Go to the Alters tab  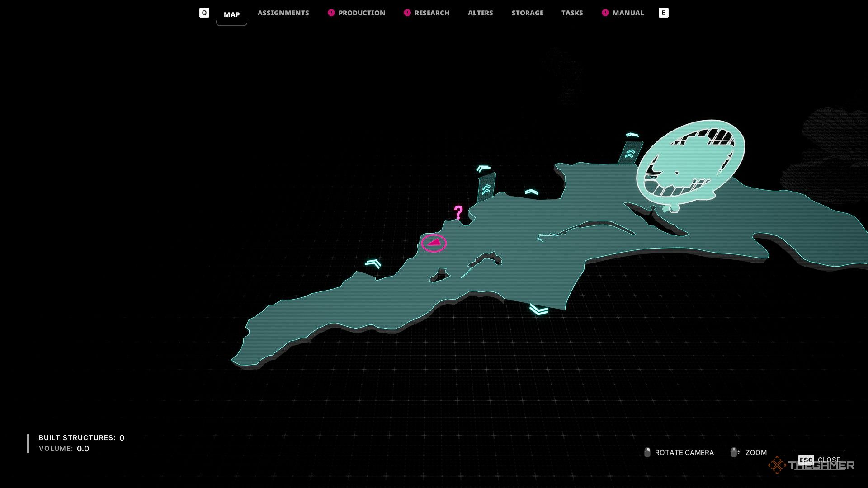tap(480, 13)
